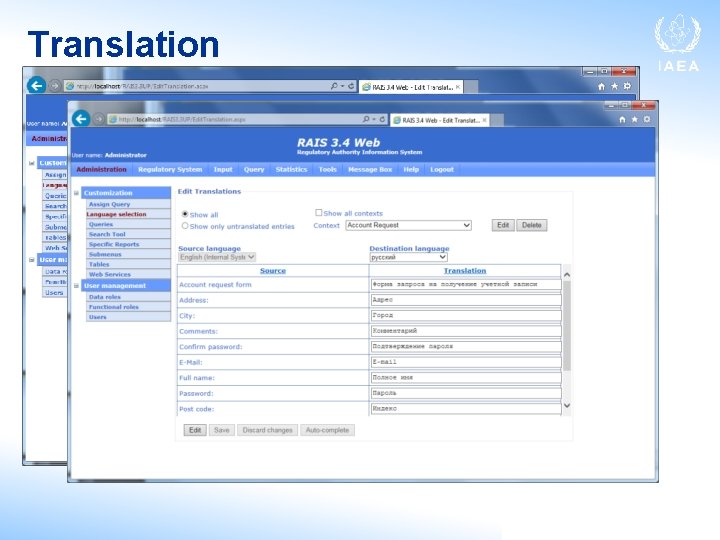Collapse the User management section in rear window
Viewport: 720px width, 540px height.
point(32,260)
